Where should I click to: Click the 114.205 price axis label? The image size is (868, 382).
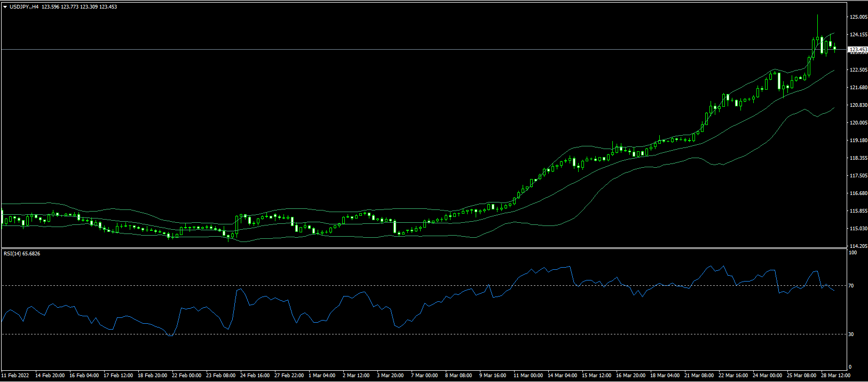tap(858, 246)
